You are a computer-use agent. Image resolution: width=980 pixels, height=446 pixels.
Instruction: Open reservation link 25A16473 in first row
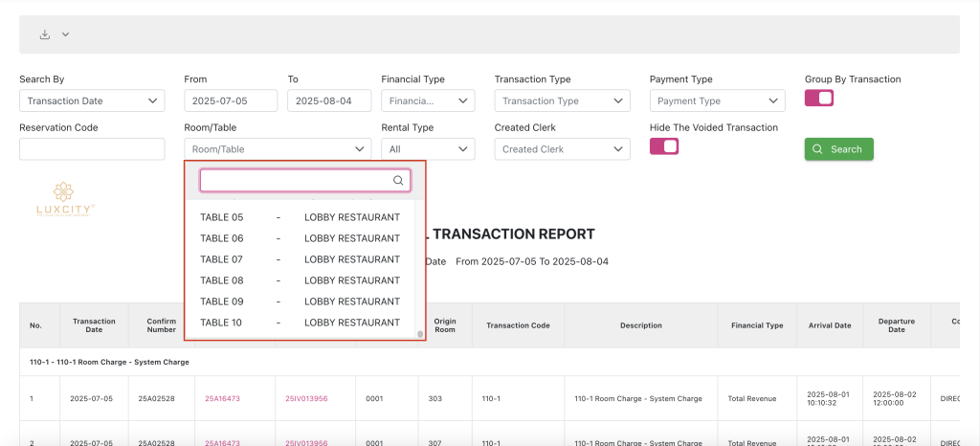pos(221,398)
